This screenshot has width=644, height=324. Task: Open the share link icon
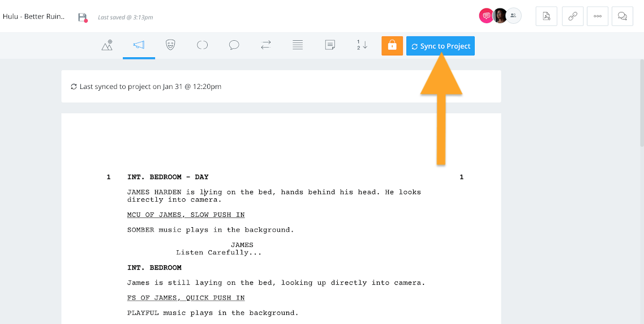tap(573, 16)
